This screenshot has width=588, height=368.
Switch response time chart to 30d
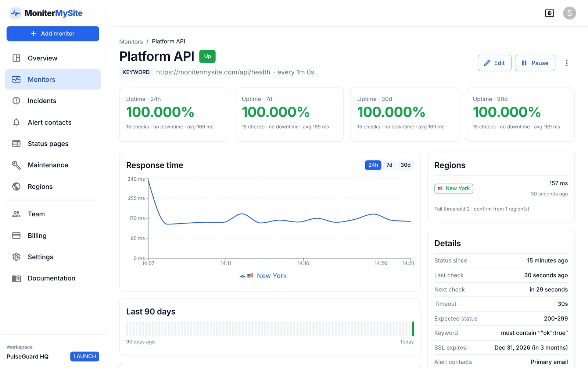tap(405, 165)
